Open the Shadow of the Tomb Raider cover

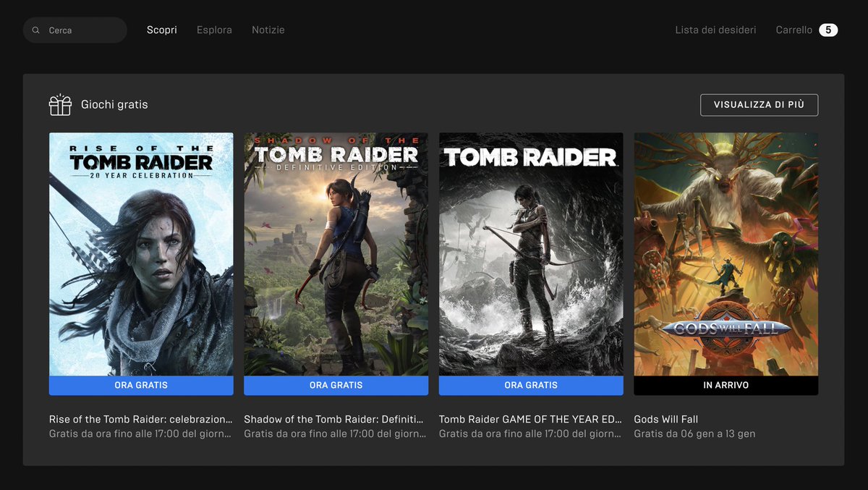[x=336, y=254]
